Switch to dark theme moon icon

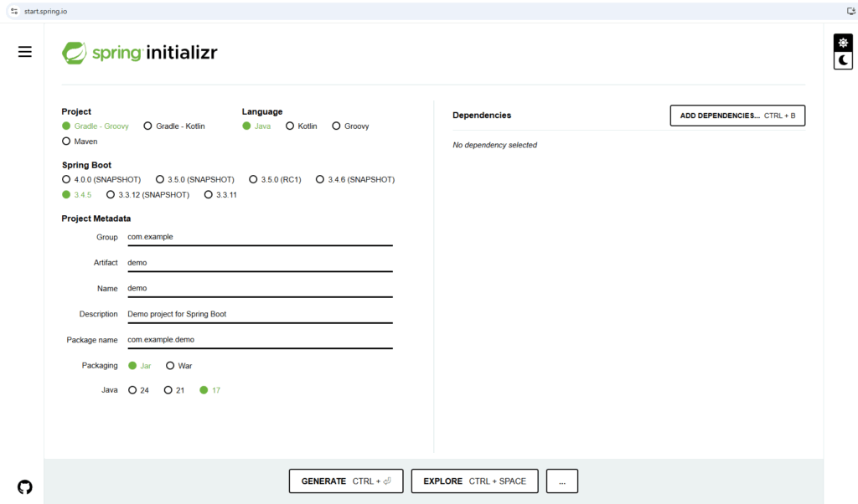pyautogui.click(x=843, y=60)
